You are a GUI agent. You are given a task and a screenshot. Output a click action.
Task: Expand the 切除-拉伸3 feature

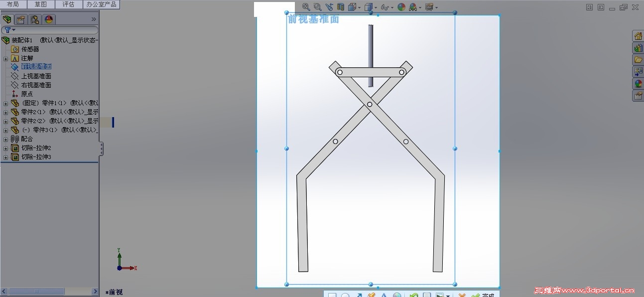(x=6, y=157)
